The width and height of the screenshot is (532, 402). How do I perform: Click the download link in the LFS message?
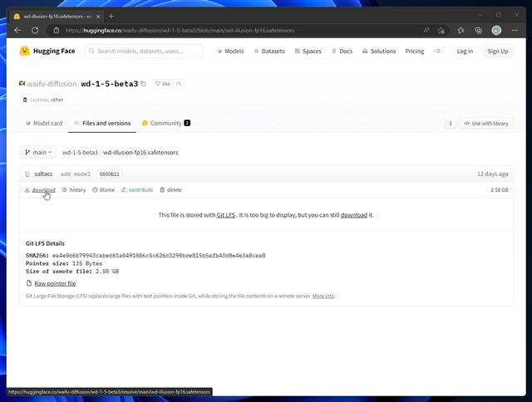click(354, 215)
